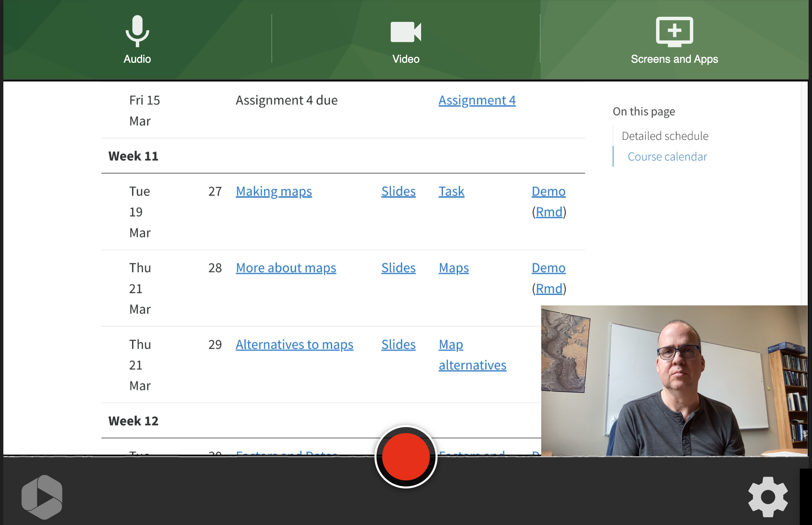Click the Panopto logo icon
812x525 pixels.
click(x=42, y=497)
